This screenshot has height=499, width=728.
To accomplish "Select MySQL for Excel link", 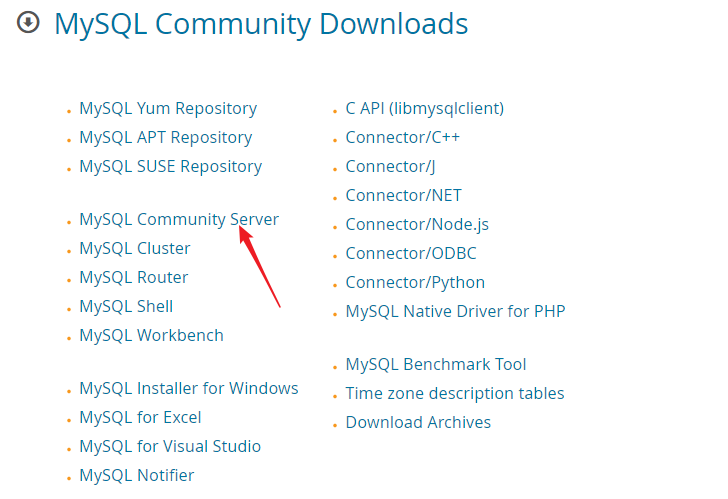I will pos(140,417).
